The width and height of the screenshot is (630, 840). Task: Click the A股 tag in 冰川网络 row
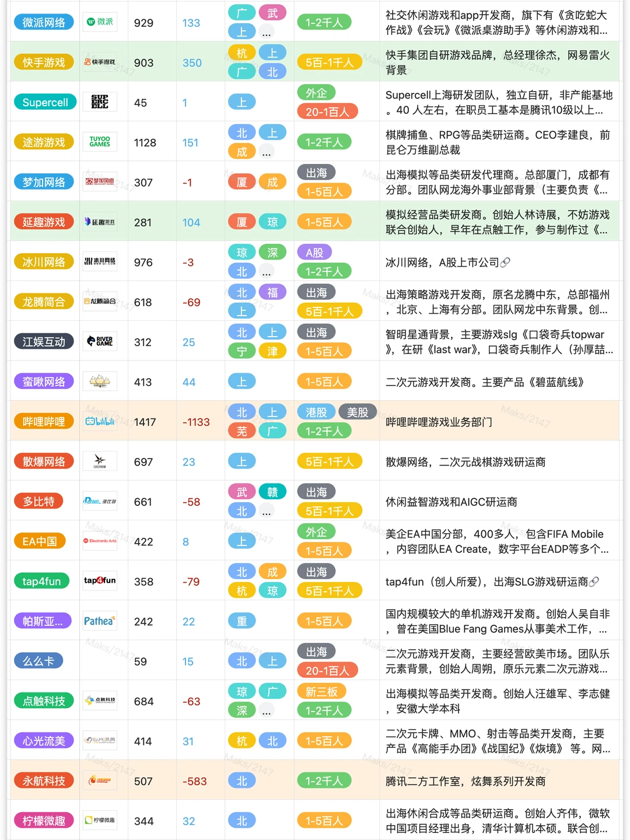(x=314, y=252)
